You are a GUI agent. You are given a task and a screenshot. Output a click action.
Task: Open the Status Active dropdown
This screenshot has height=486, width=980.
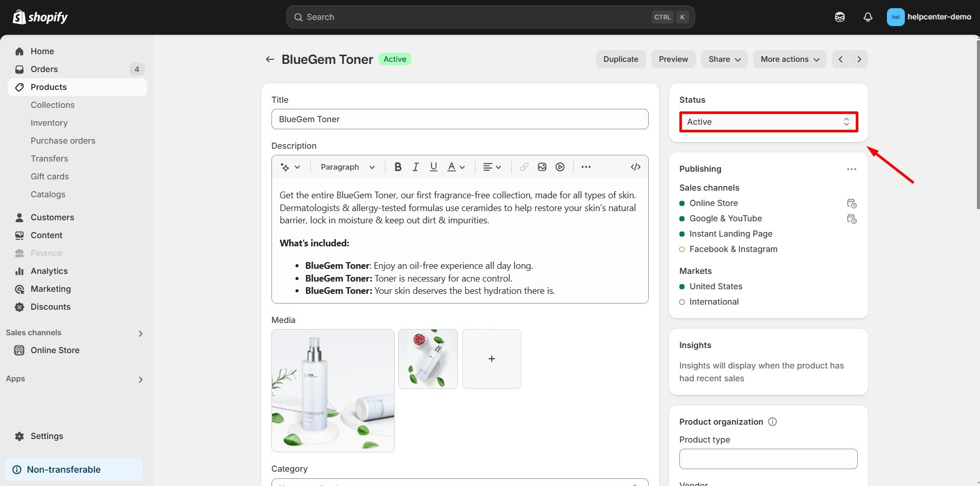coord(768,122)
